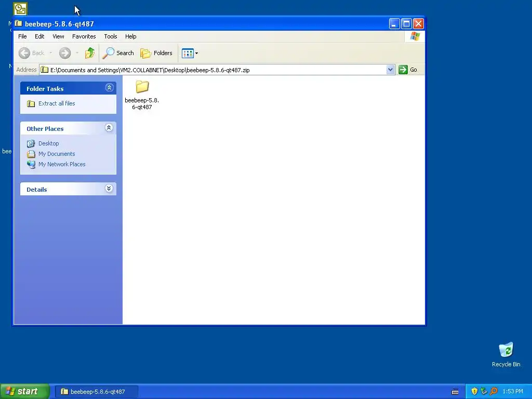Screen dimensions: 532x399
Task: Open the Tools menu
Action: pyautogui.click(x=111, y=36)
